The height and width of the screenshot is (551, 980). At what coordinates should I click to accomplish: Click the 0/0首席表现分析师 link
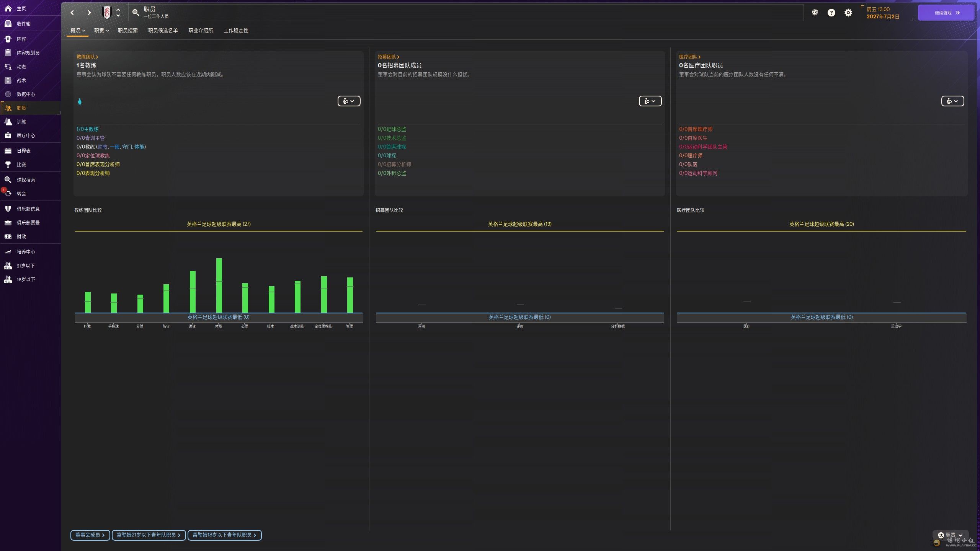pos(98,165)
